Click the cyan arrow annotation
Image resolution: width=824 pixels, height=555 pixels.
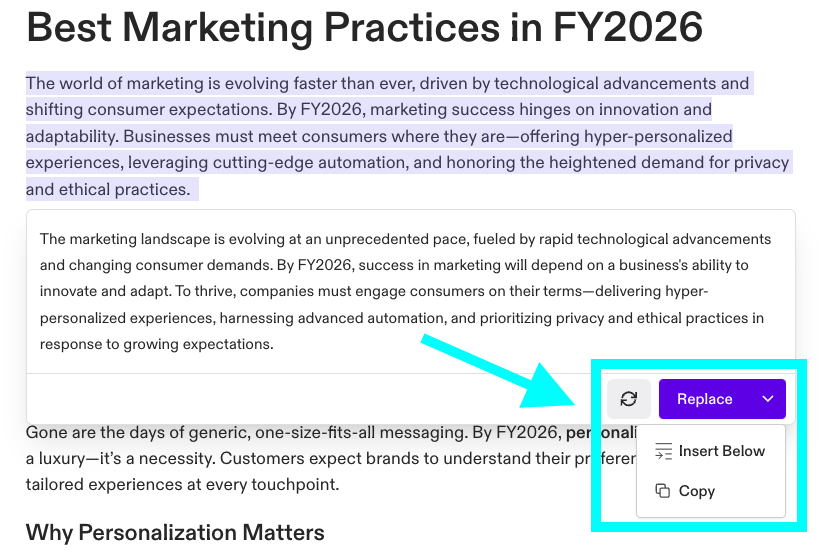click(499, 372)
